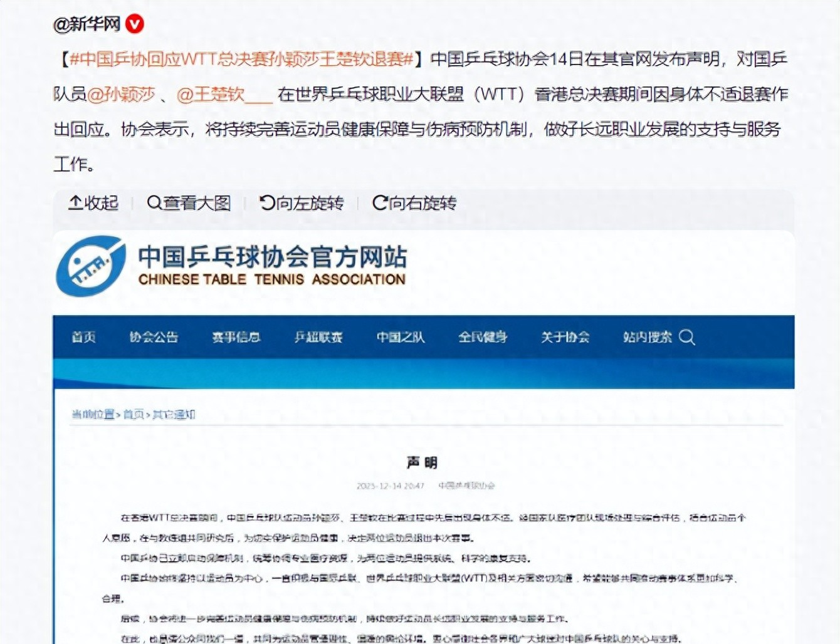The width and height of the screenshot is (840, 644).
Task: Click 其它通知 in the breadcrumb path
Action: [x=174, y=414]
